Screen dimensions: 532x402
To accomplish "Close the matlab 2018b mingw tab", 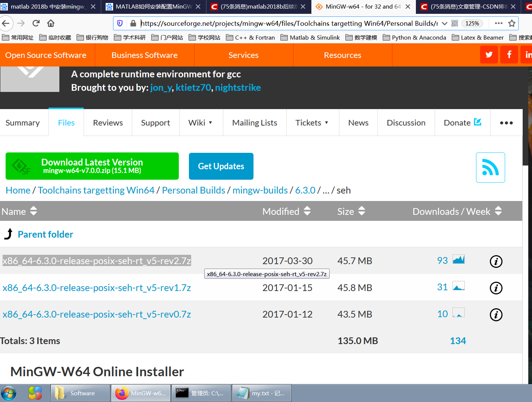I will [x=93, y=6].
